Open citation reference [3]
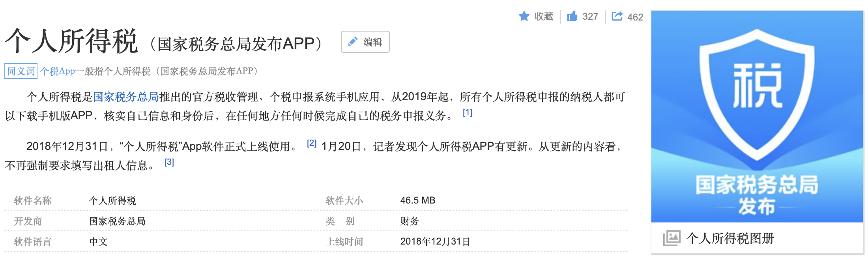This screenshot has height=269, width=868. click(169, 162)
